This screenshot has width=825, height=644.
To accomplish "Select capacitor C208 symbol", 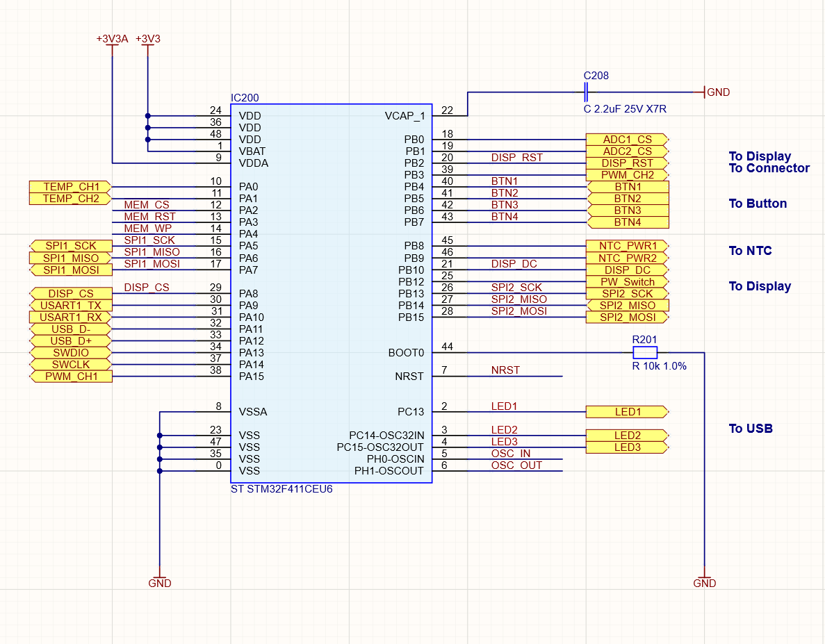I will [x=586, y=92].
